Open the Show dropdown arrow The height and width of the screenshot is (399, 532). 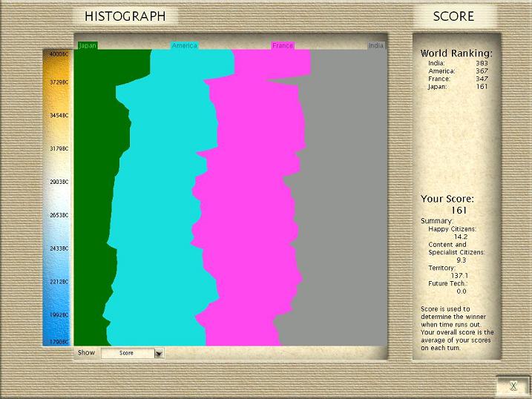pyautogui.click(x=159, y=354)
